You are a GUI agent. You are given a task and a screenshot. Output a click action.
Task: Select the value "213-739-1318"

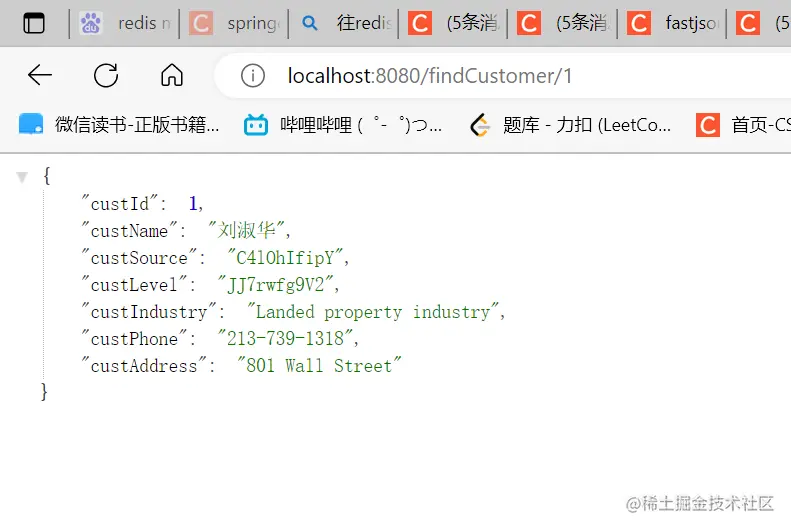[285, 338]
